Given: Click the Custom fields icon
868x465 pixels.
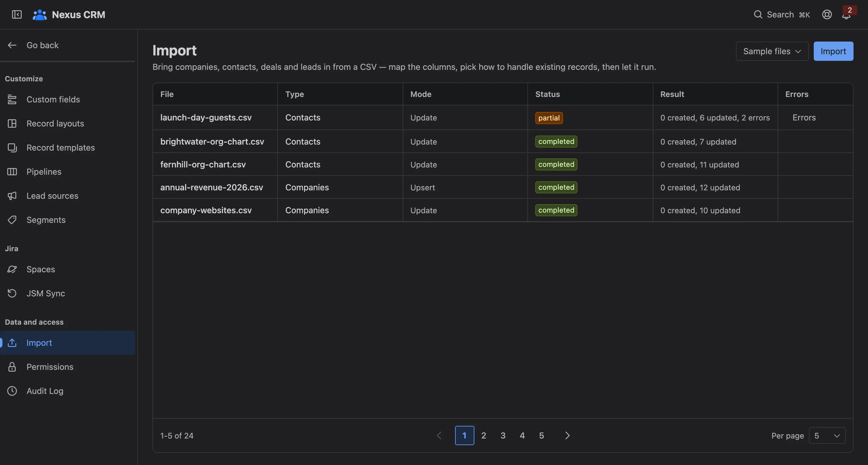Looking at the screenshot, I should click(12, 99).
